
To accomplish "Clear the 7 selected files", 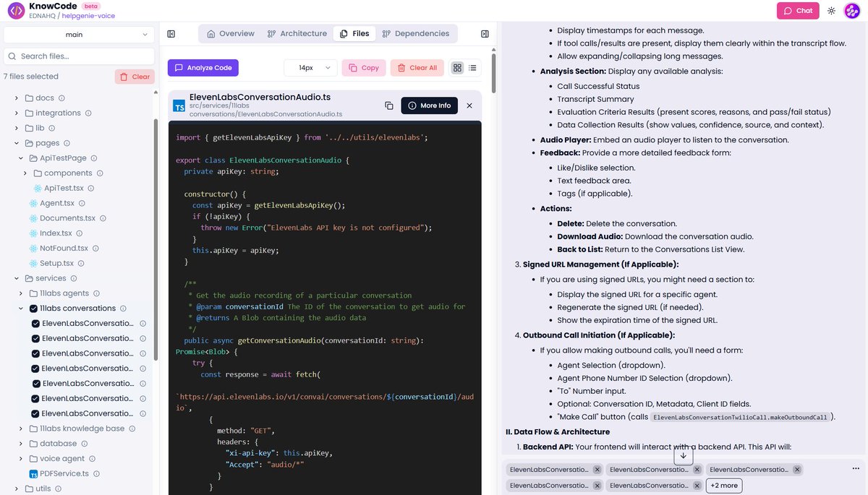I will tap(135, 77).
